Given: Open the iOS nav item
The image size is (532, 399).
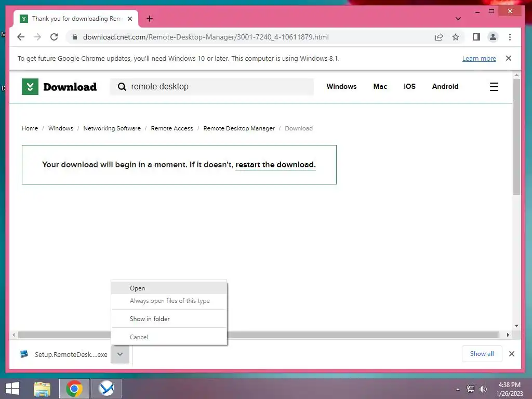Looking at the screenshot, I should click(409, 87).
